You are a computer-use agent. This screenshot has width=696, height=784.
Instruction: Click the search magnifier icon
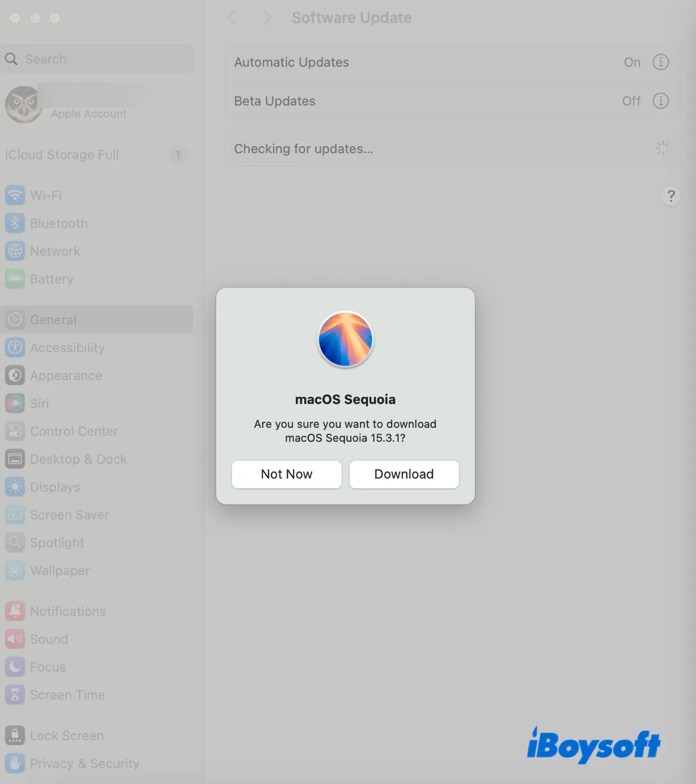click(11, 59)
